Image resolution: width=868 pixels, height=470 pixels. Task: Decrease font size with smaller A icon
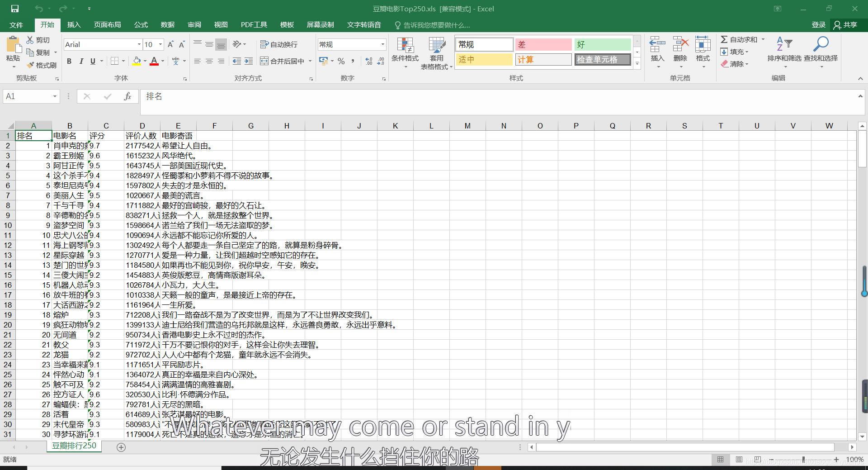pyautogui.click(x=182, y=44)
